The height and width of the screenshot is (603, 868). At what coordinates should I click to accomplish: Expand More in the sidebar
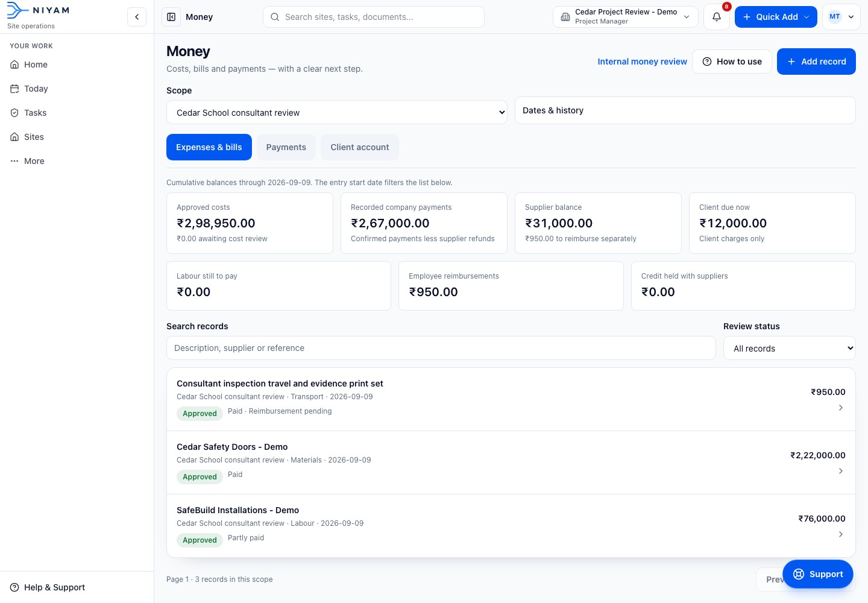(x=77, y=161)
